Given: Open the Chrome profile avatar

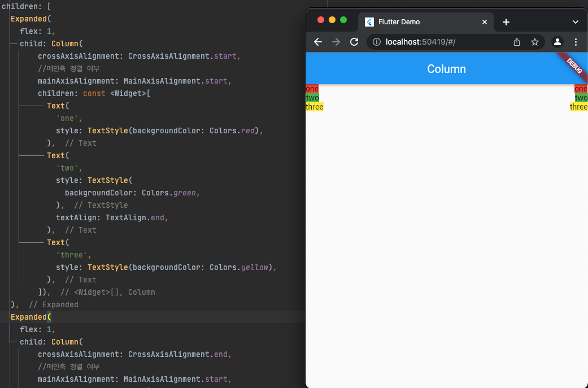Looking at the screenshot, I should 557,42.
